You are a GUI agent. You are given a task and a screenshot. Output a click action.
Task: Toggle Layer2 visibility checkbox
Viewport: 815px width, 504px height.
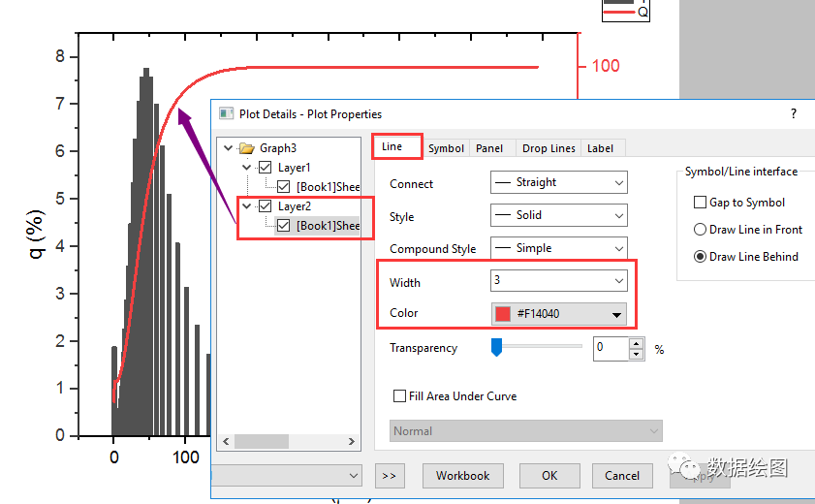point(266,206)
